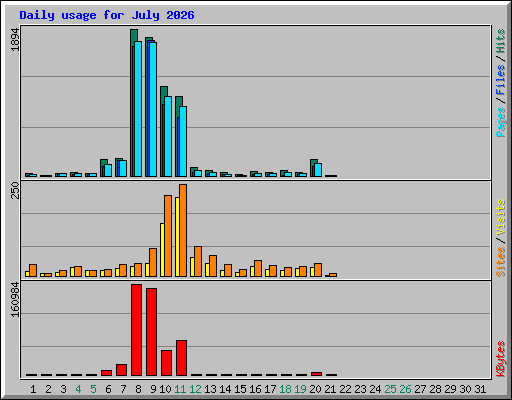This screenshot has height=400, width=512.
Task: Click the day 10 orange visits bar
Action: (x=168, y=236)
